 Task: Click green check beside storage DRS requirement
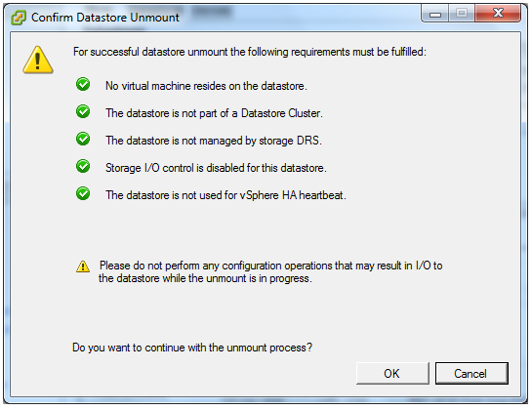pyautogui.click(x=83, y=139)
